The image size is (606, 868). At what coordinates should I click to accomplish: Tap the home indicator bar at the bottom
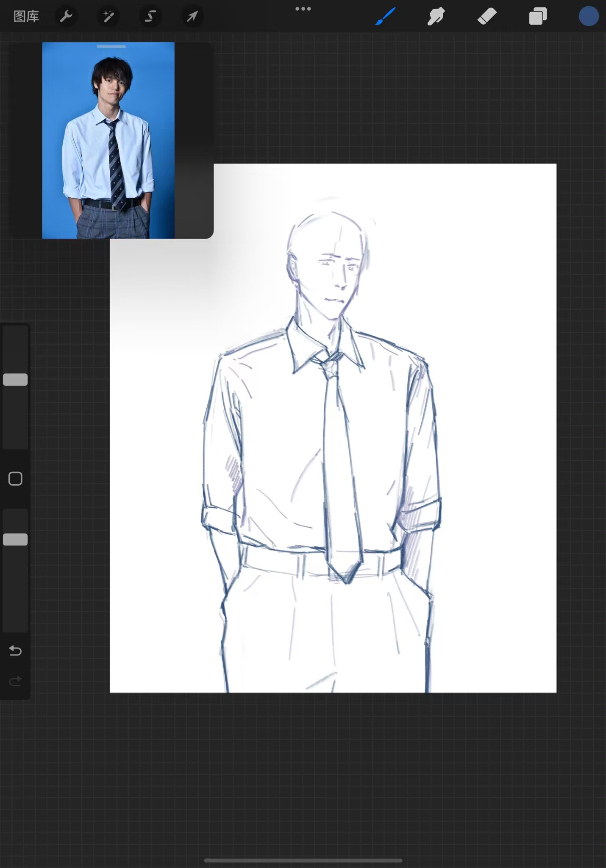303,860
